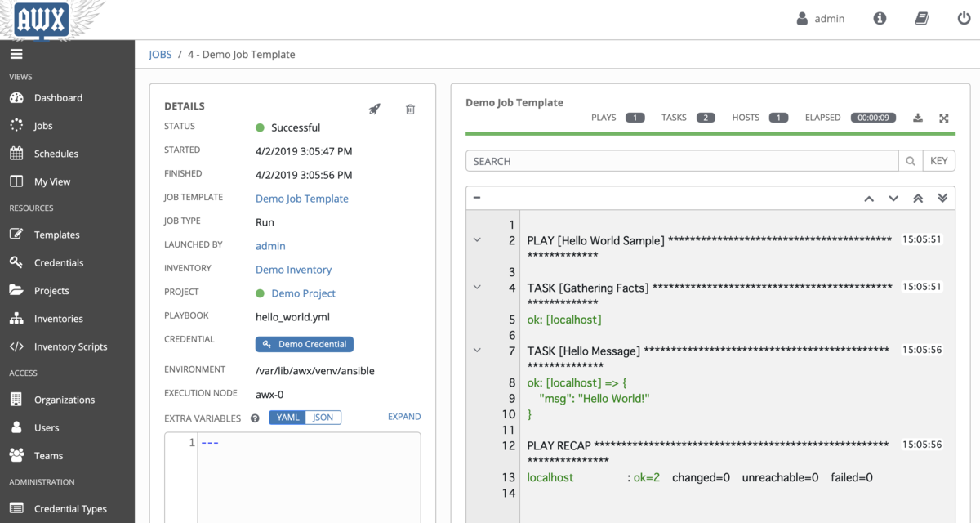Click the logout power icon
The image size is (980, 523).
[964, 18]
